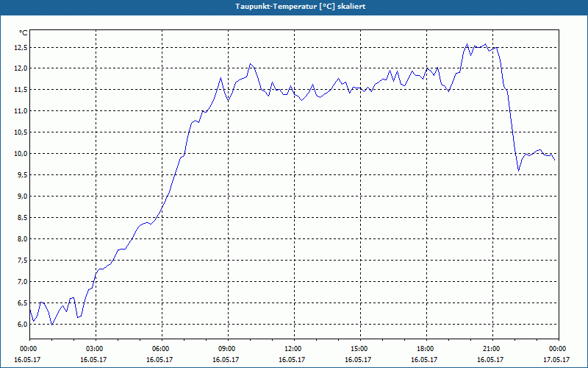
Task: Click the 06:00 time label
Action: [x=162, y=349]
